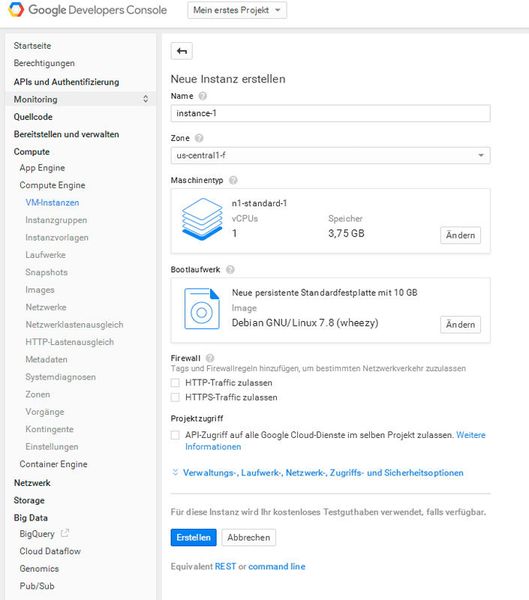Screen dimensions: 529x600
Task: Open Images in the sidebar
Action: [40, 290]
